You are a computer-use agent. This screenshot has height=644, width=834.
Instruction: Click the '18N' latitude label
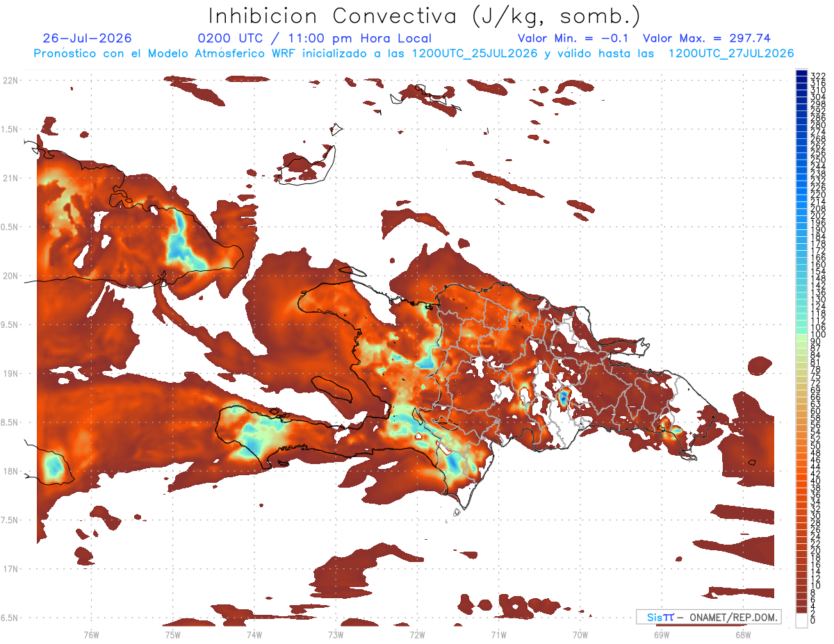coord(10,471)
